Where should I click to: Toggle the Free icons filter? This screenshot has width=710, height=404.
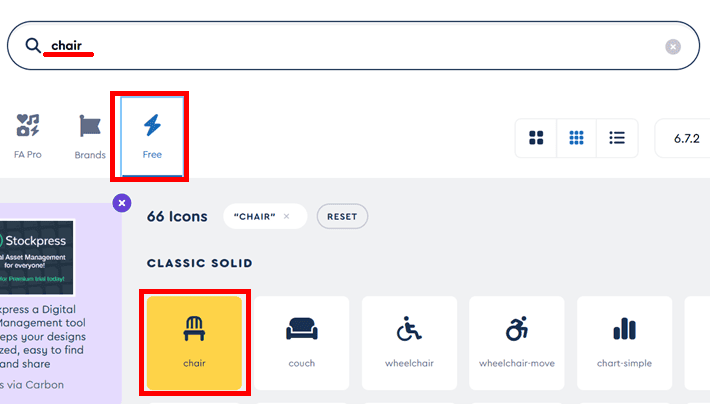click(x=152, y=136)
